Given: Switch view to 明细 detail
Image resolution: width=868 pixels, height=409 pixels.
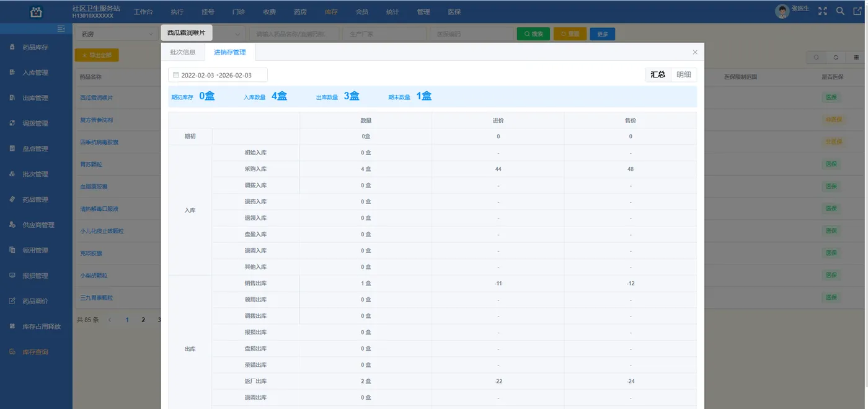Looking at the screenshot, I should [684, 74].
